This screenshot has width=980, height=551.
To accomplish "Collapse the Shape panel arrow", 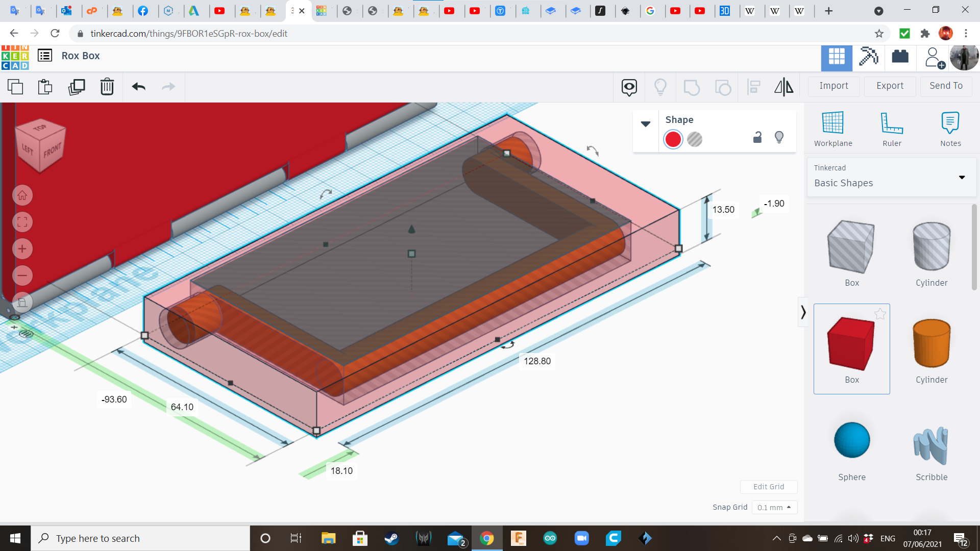I will point(646,124).
